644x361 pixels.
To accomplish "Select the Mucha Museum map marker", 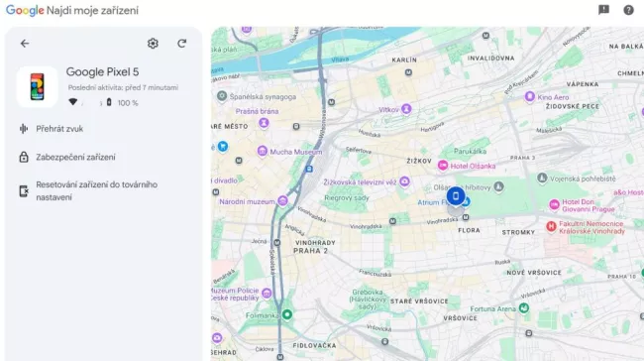I will pos(262,152).
